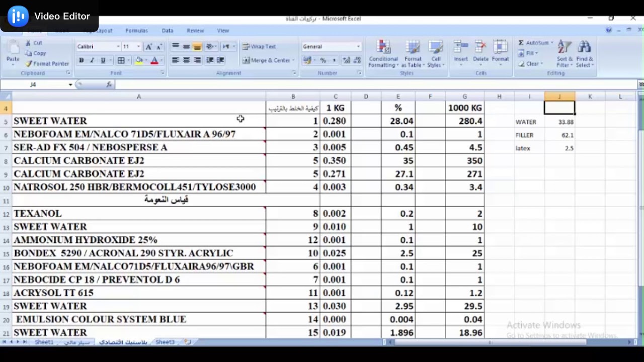Viewport: 644px width, 362px height.
Task: Select column G header
Action: coord(464,97)
